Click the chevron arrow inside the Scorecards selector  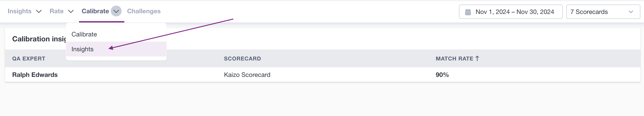pyautogui.click(x=631, y=12)
